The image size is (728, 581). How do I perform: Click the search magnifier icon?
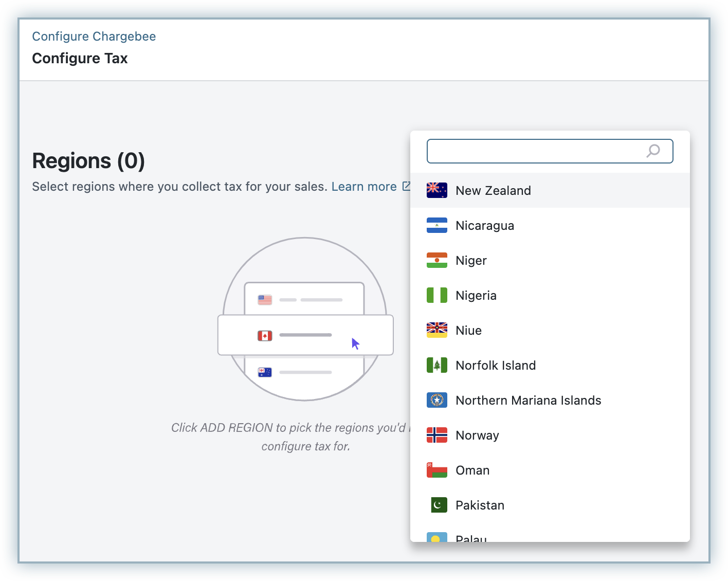pyautogui.click(x=653, y=151)
